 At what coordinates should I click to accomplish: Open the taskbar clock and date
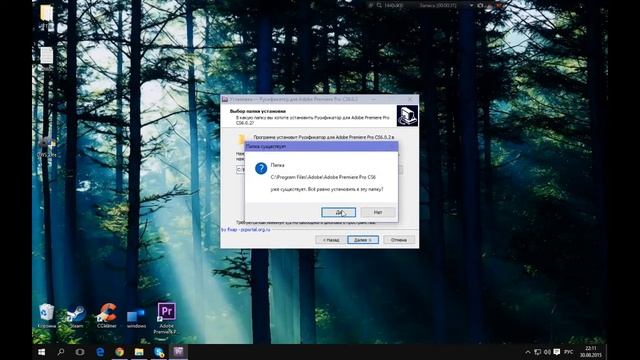coord(591,352)
